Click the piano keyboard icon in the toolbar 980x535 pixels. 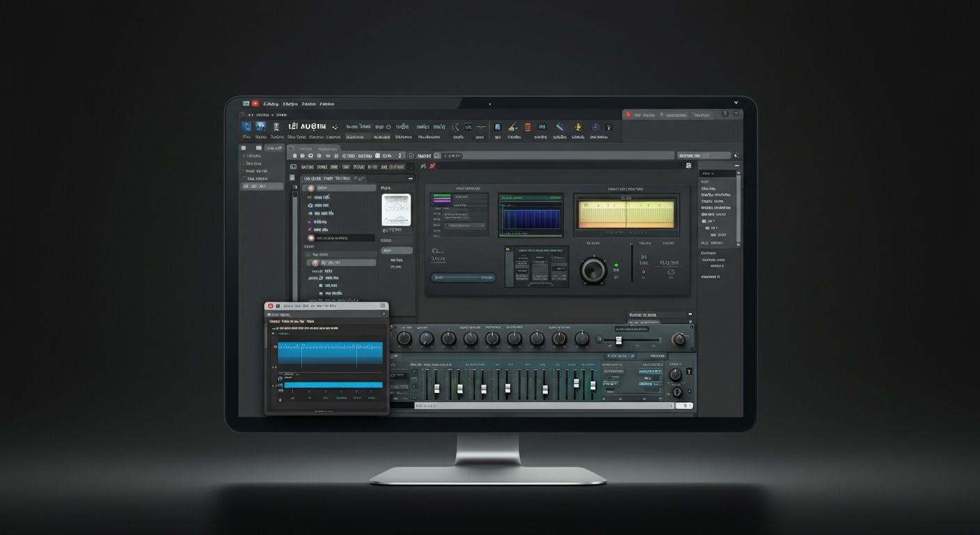(x=542, y=127)
